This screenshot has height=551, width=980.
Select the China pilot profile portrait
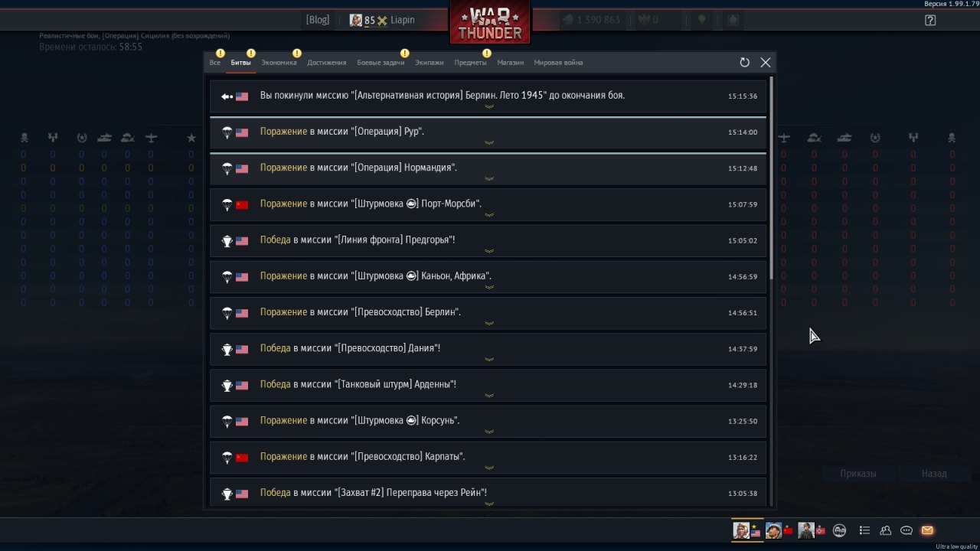[773, 530]
